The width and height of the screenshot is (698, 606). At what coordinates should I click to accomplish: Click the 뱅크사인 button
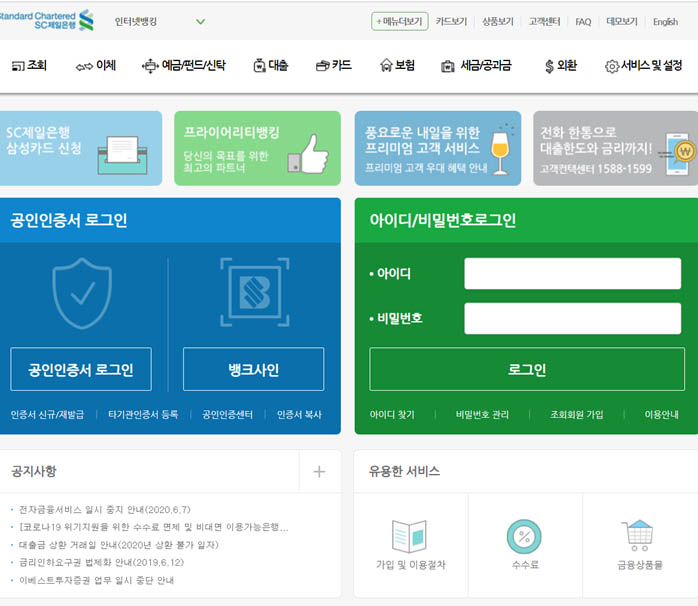253,369
